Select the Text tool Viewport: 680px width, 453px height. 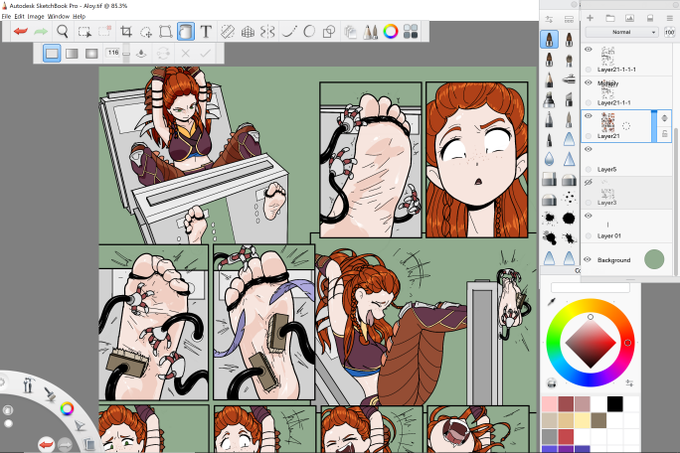[x=206, y=32]
